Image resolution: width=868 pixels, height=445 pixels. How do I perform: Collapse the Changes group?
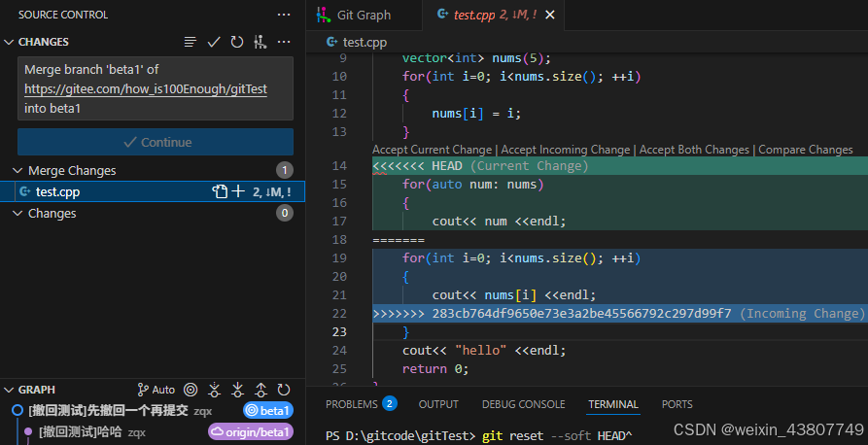[x=17, y=213]
